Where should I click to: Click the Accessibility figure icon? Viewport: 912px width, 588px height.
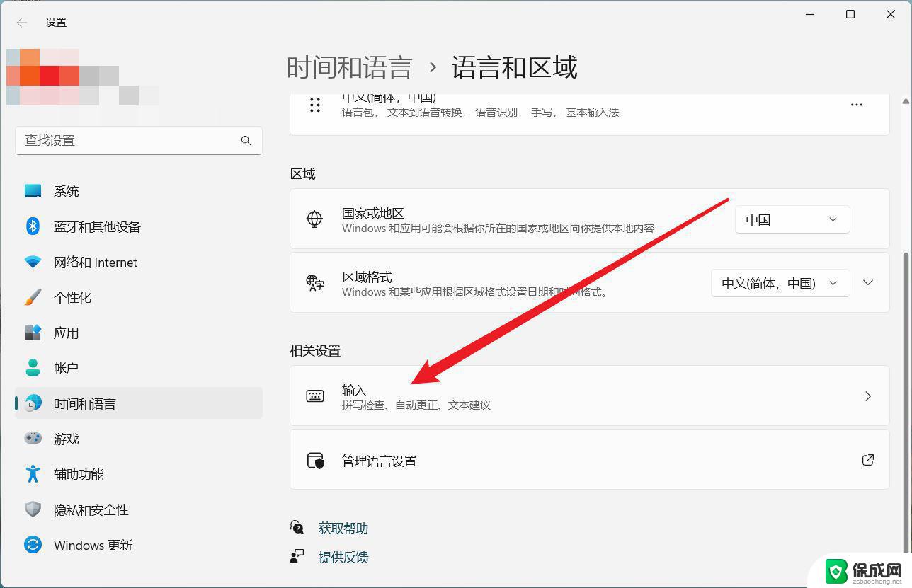[33, 474]
